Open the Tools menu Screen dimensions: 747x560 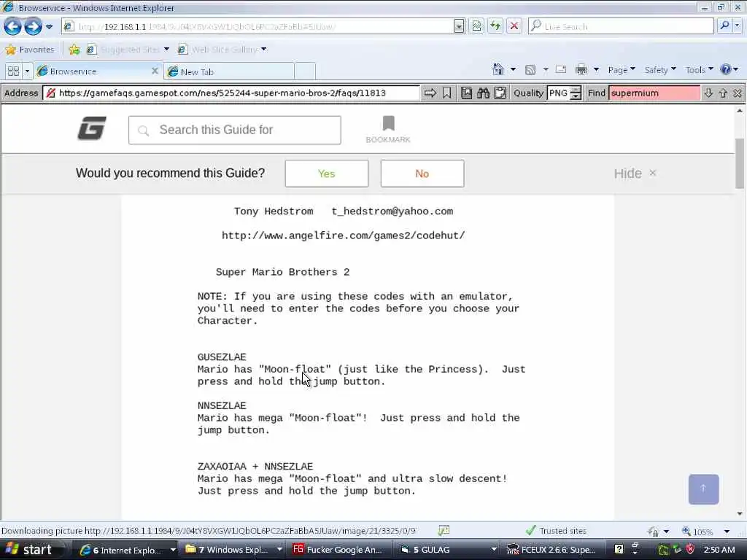click(x=699, y=70)
